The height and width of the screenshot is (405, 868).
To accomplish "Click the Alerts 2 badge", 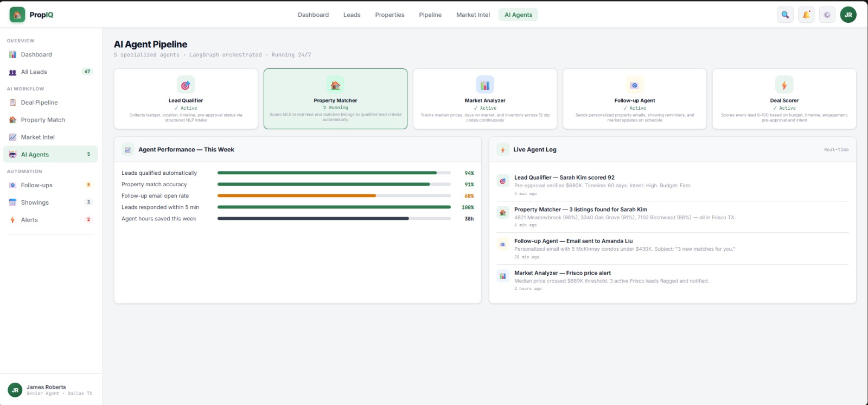I will [x=88, y=220].
